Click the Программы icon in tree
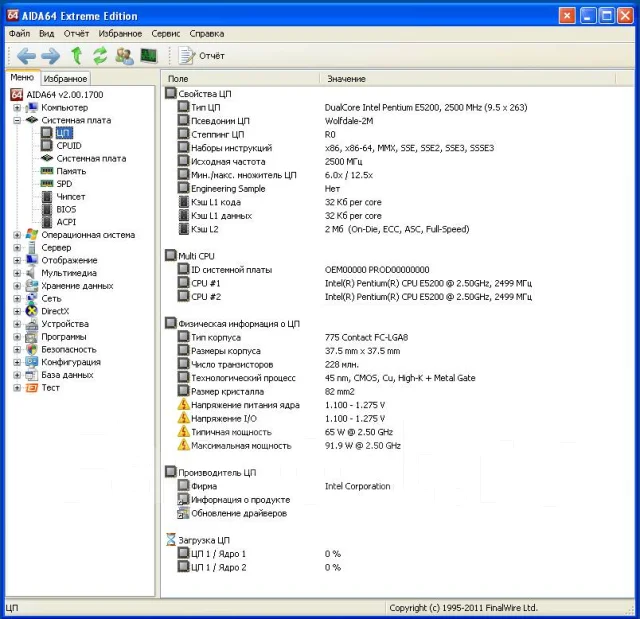This screenshot has width=640, height=619. pos(31,337)
